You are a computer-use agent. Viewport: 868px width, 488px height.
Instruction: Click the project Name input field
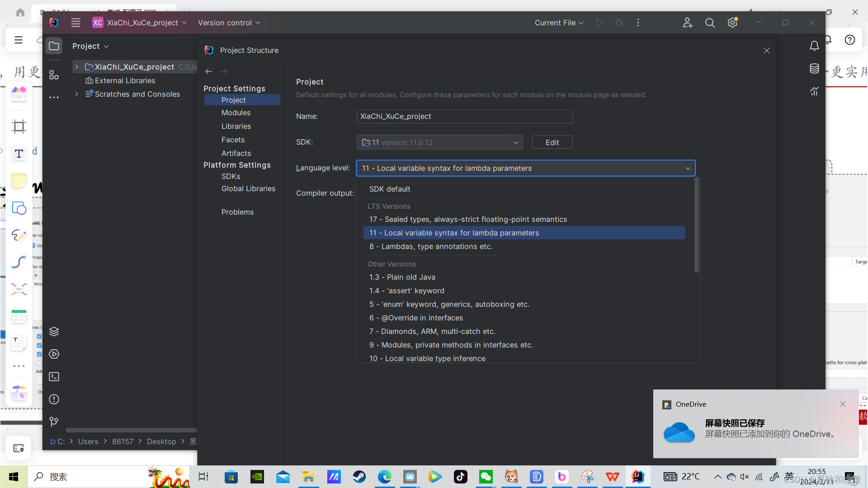pos(464,116)
